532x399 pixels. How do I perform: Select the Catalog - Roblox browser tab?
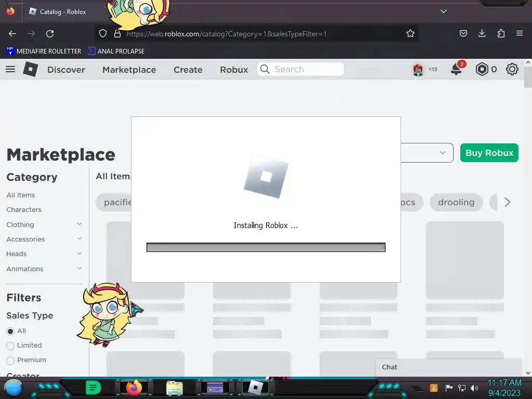pos(63,11)
